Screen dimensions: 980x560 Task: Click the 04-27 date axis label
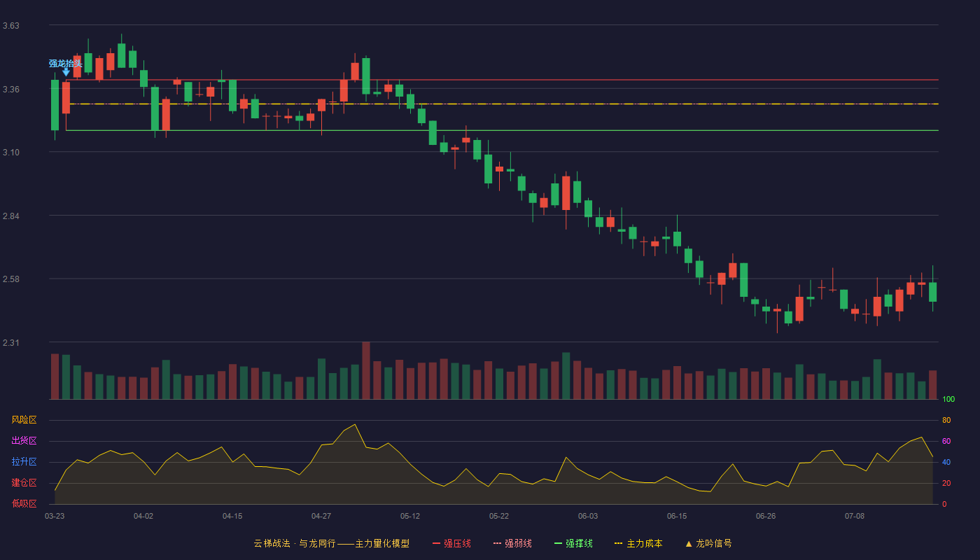[x=321, y=516]
